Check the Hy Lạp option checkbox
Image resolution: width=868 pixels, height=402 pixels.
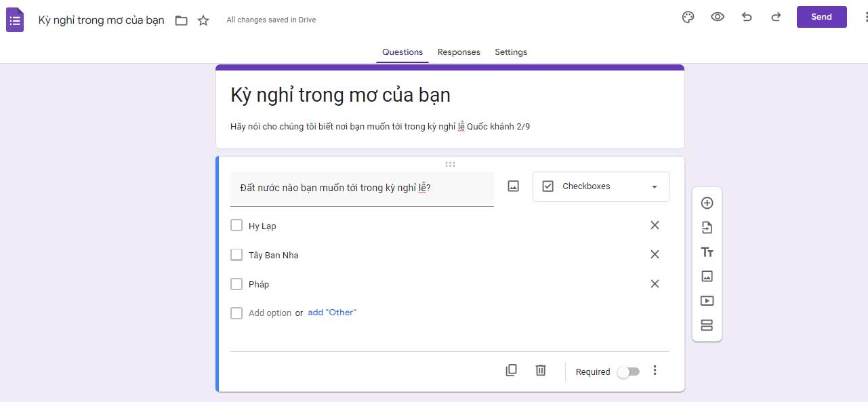(236, 224)
